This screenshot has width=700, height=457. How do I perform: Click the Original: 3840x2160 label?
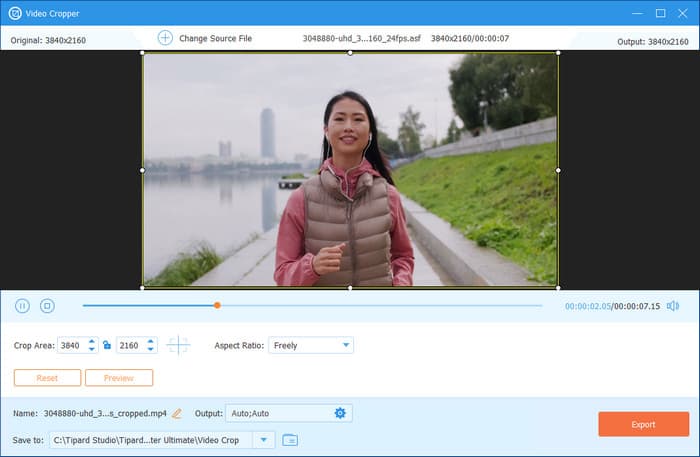coord(48,40)
